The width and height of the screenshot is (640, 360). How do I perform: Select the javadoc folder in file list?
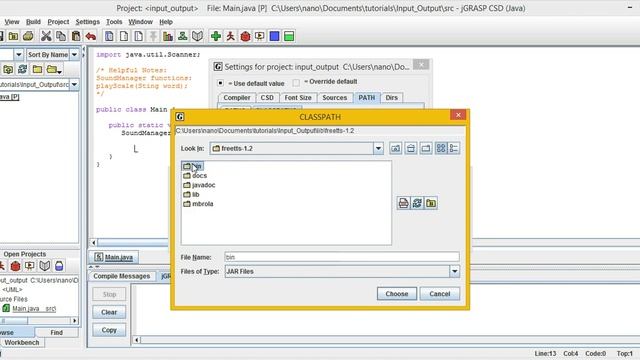pyautogui.click(x=199, y=185)
